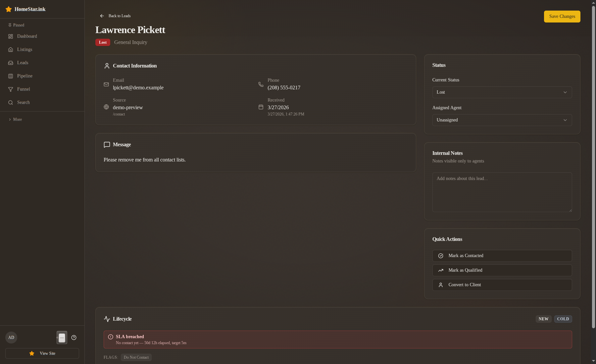
Task: Open the AD user avatar menu
Action: 11,338
